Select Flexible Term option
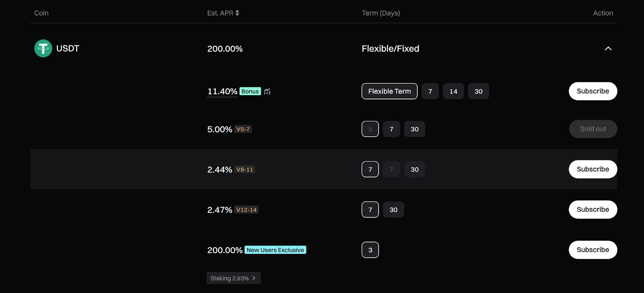 coord(389,91)
